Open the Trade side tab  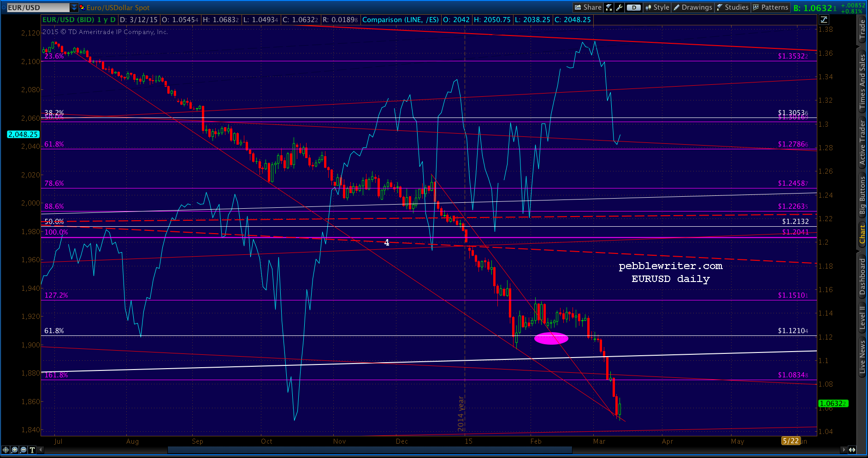pyautogui.click(x=862, y=30)
